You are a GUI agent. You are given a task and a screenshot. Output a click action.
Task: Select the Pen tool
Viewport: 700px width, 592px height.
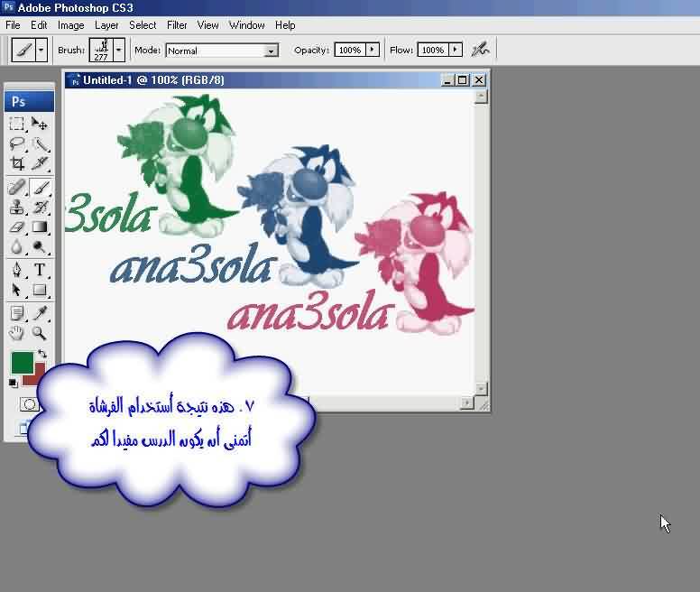click(x=17, y=270)
